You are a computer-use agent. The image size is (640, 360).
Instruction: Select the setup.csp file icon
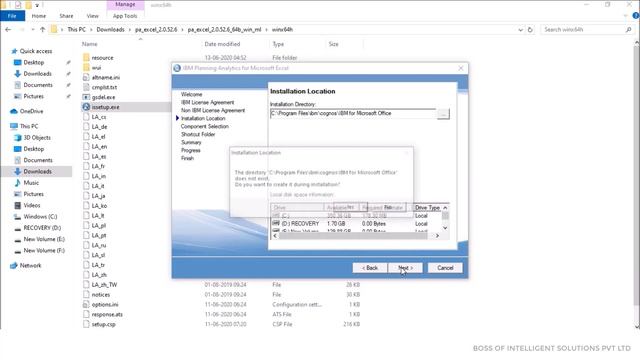(x=86, y=324)
